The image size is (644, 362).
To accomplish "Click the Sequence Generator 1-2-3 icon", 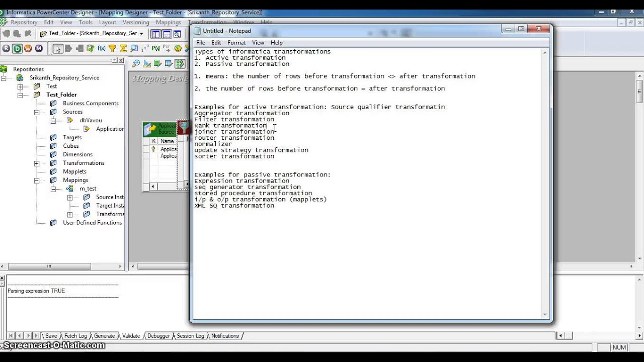I will click(145, 49).
